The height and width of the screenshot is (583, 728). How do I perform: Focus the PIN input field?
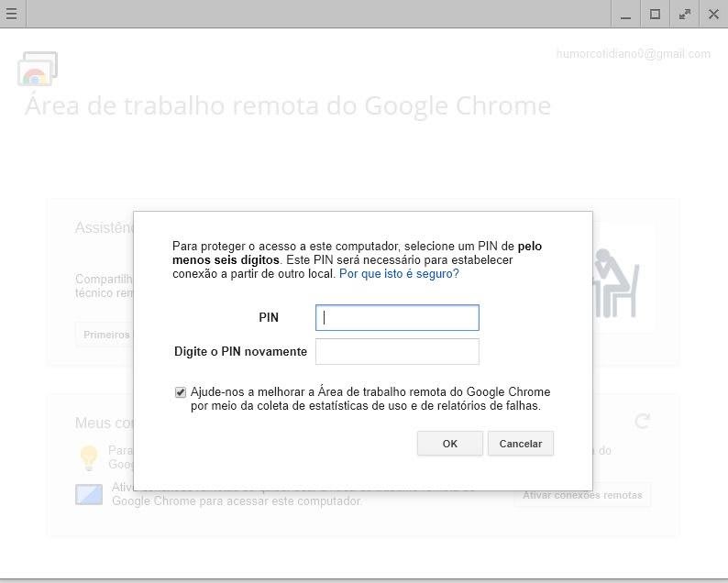397,317
